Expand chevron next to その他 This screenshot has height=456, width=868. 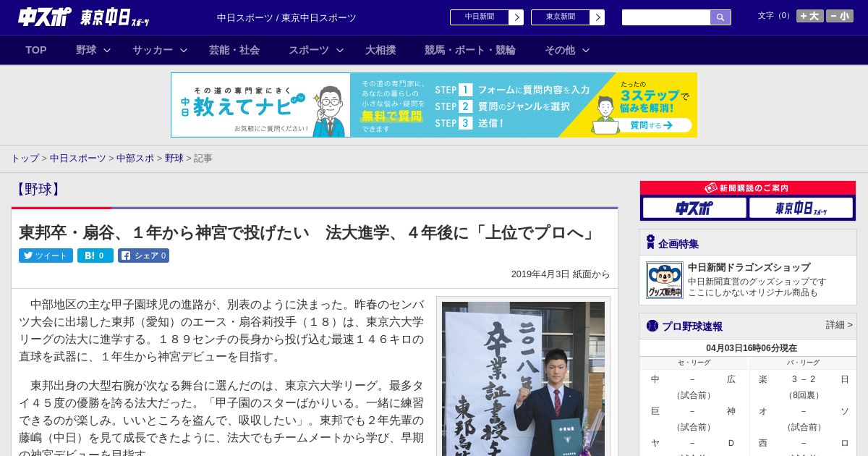(x=586, y=50)
